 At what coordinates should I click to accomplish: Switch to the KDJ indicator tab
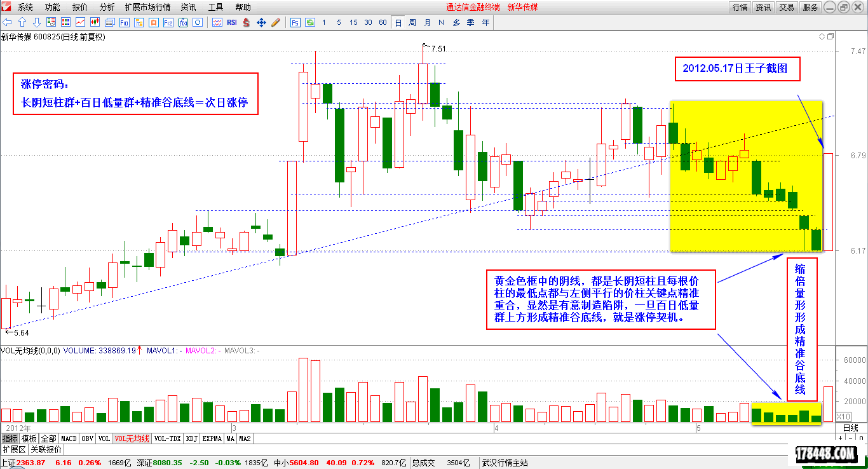192,438
